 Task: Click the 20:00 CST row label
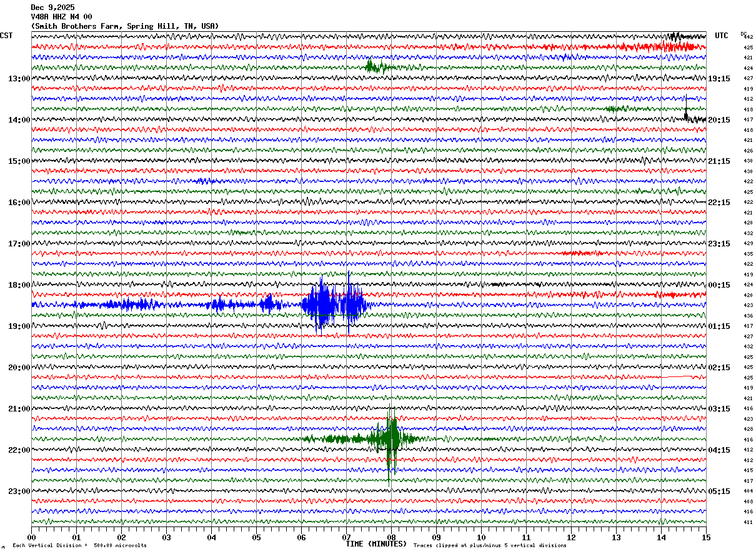(x=19, y=368)
